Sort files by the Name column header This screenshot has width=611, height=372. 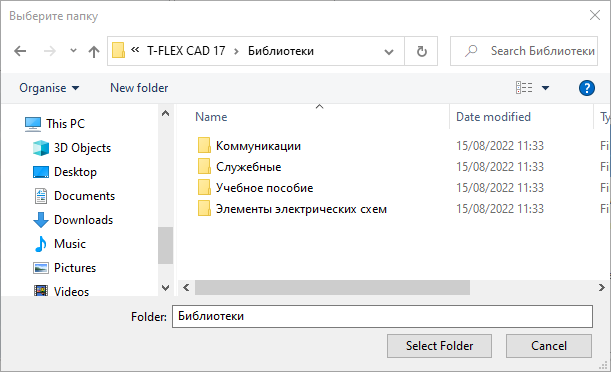click(x=211, y=117)
